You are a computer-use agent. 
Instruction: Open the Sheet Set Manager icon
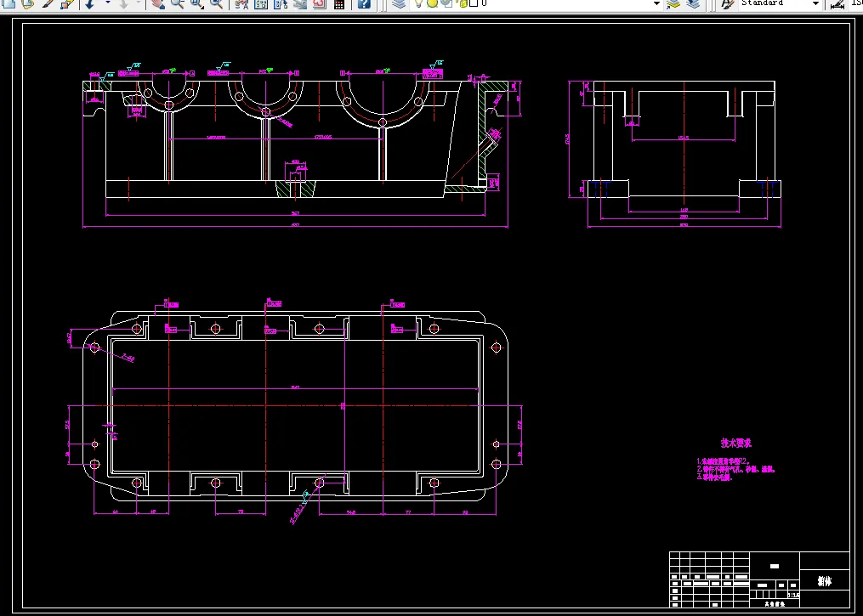point(300,3)
